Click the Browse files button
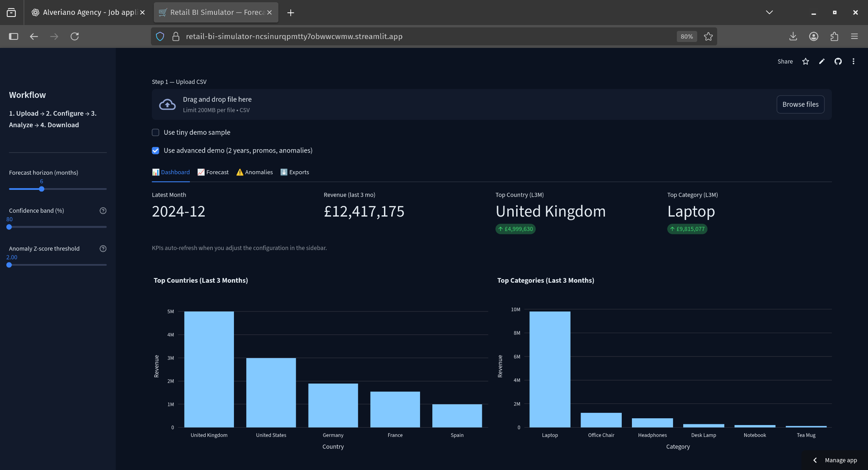This screenshot has height=470, width=868. [x=800, y=104]
